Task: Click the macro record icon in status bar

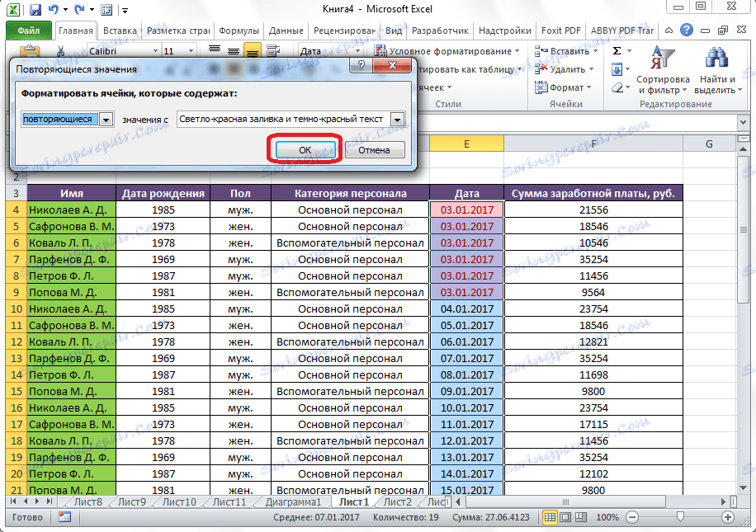Action: click(x=64, y=517)
